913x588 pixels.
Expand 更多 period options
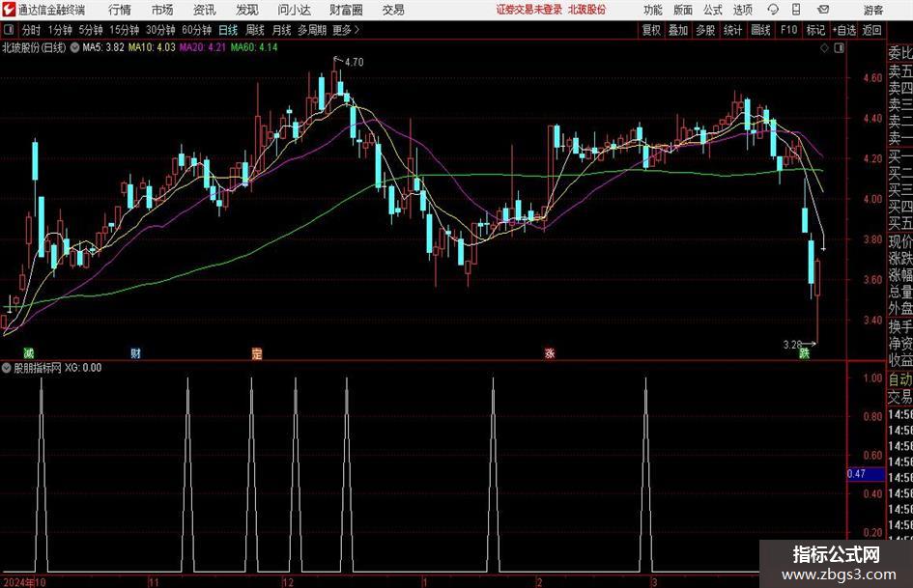(346, 30)
